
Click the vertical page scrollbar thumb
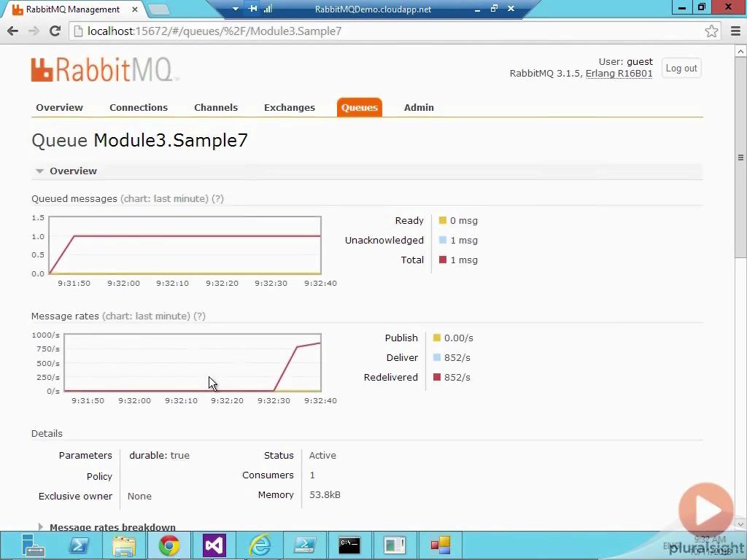[x=740, y=157]
